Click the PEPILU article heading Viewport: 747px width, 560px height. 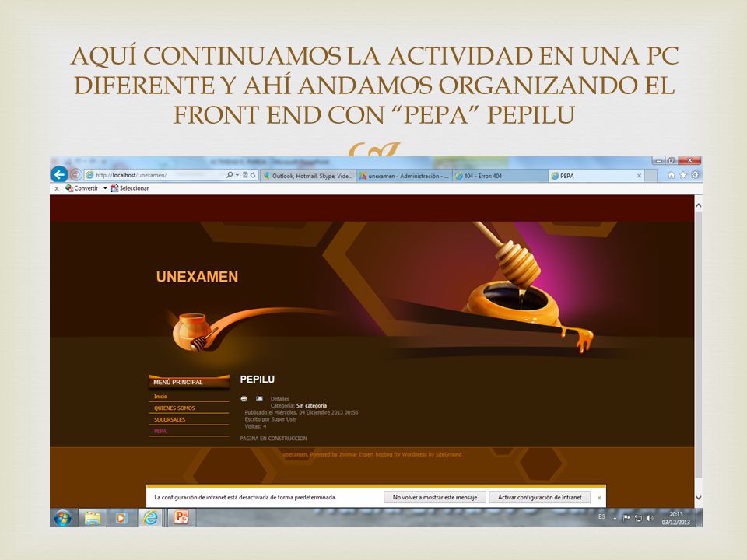(x=258, y=380)
